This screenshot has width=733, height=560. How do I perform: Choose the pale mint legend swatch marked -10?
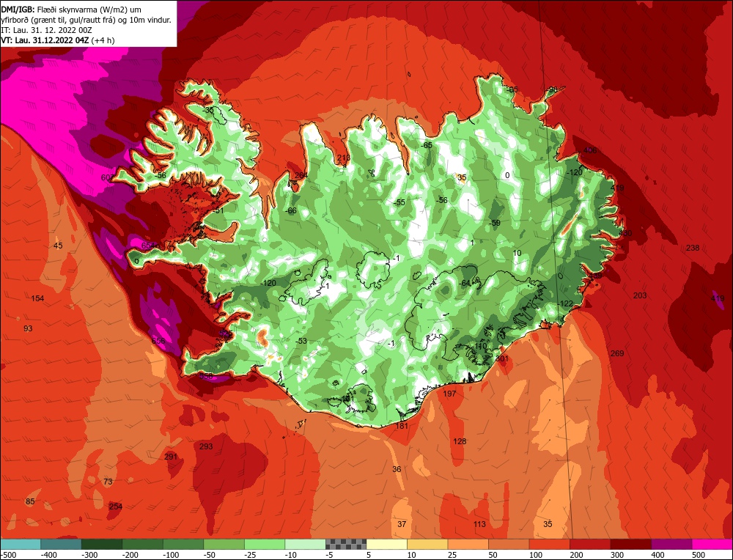305,544
